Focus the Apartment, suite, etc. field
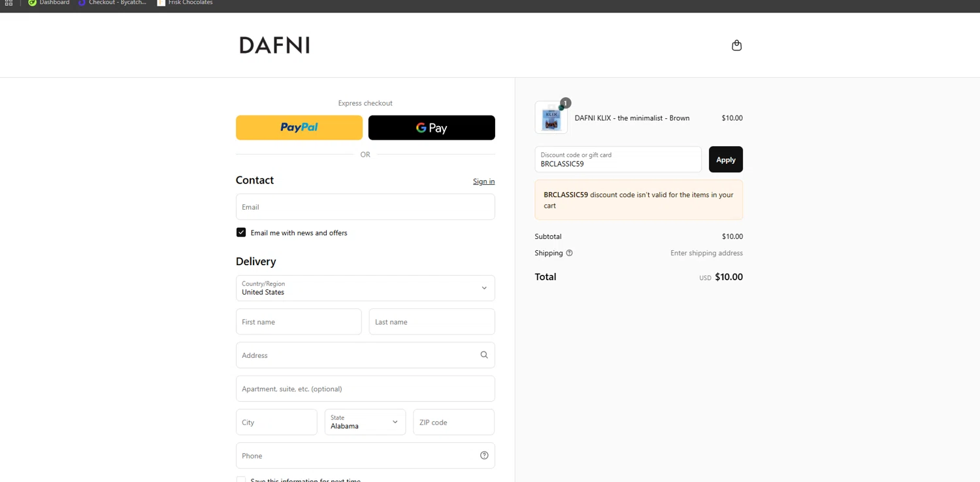 365,389
